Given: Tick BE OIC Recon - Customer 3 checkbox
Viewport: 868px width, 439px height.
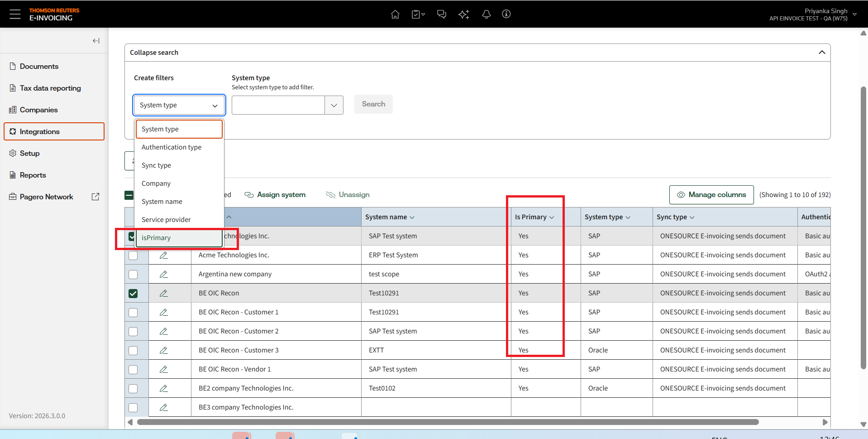Looking at the screenshot, I should tap(133, 351).
